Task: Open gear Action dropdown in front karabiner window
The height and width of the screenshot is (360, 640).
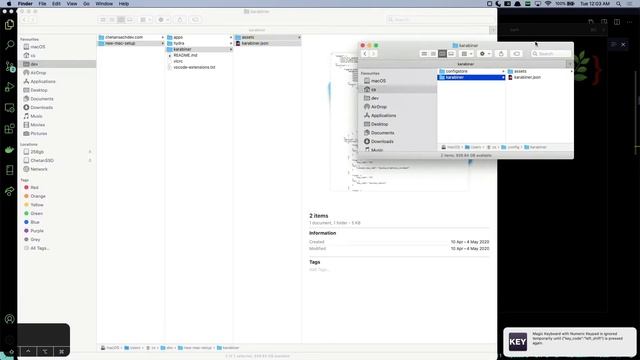Action: (484, 53)
